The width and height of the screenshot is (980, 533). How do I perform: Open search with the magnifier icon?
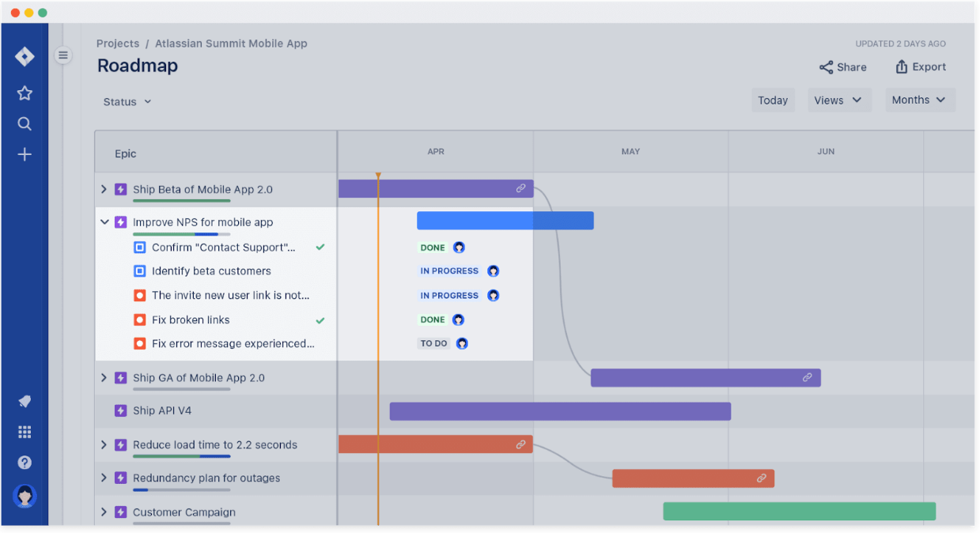[25, 123]
